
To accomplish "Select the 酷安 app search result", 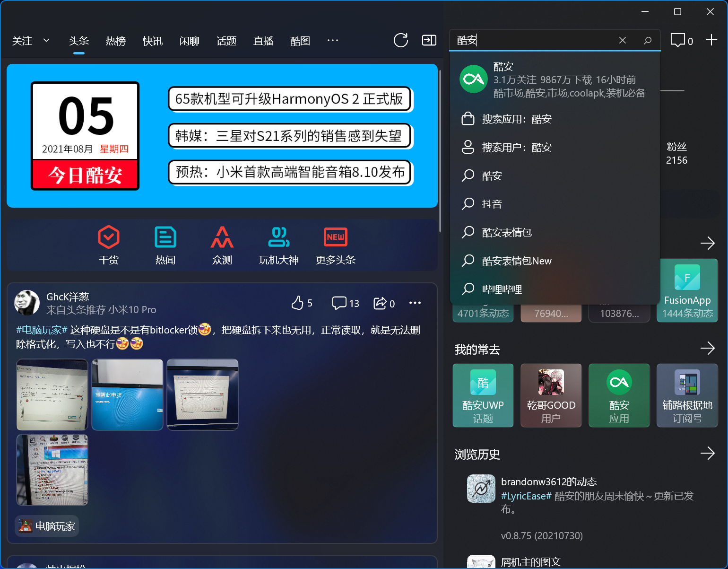I will pos(555,79).
